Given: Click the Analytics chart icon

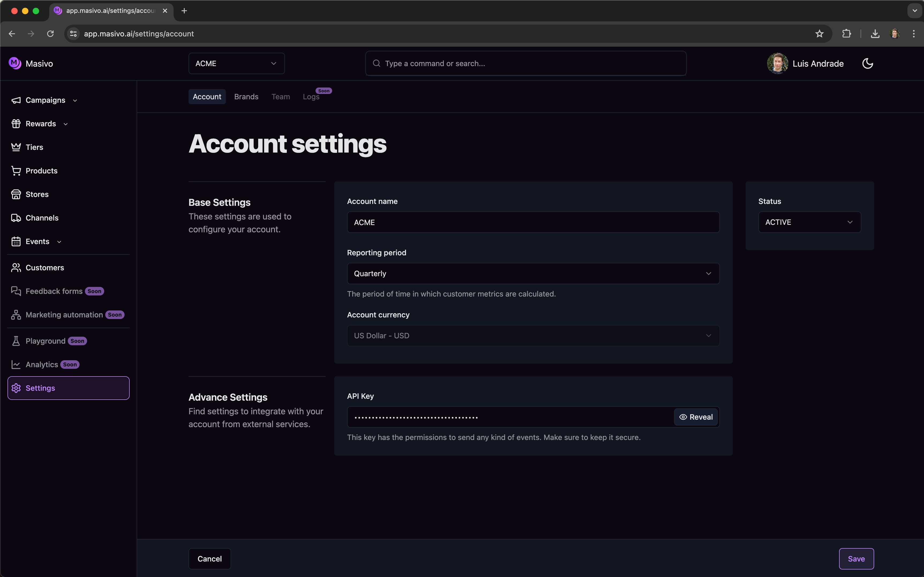Looking at the screenshot, I should [x=16, y=365].
